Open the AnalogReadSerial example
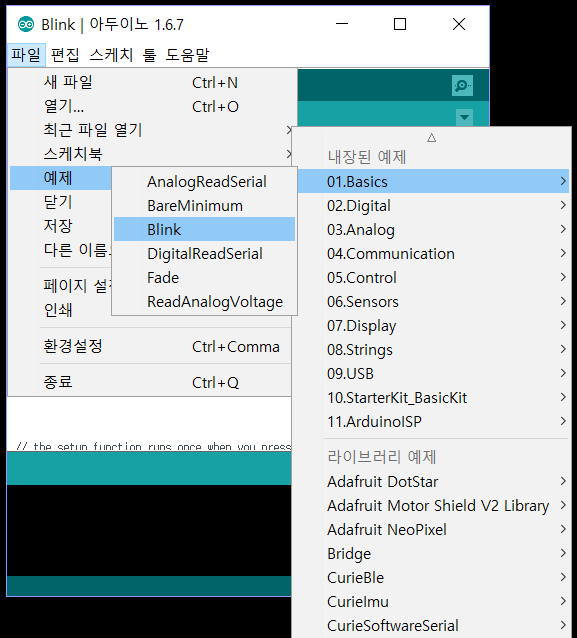The width and height of the screenshot is (577, 638). (204, 181)
